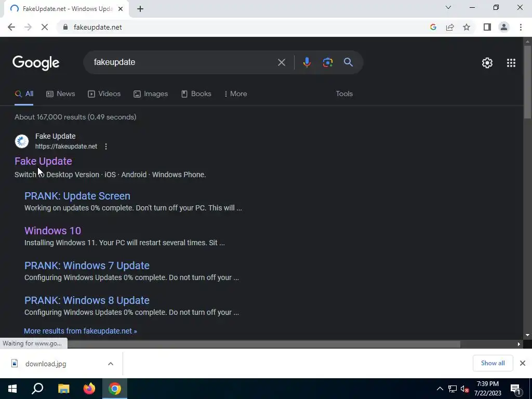Click the forward navigation arrow
532x399 pixels.
click(28, 27)
